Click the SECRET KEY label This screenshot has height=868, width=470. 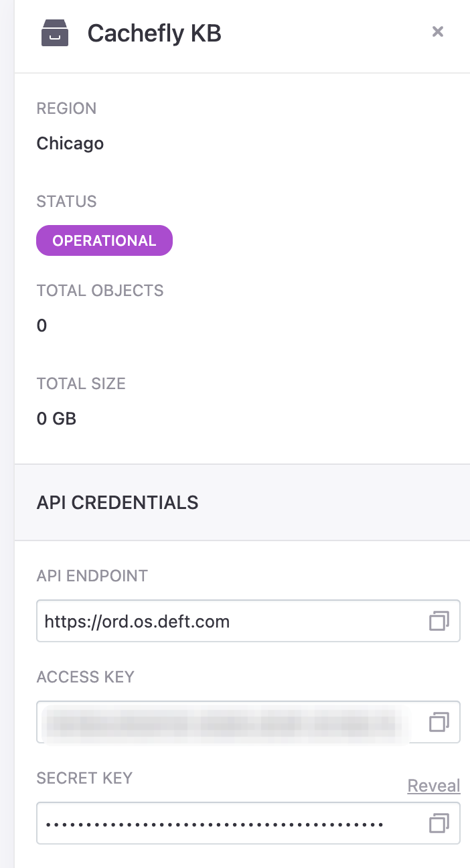tap(84, 778)
